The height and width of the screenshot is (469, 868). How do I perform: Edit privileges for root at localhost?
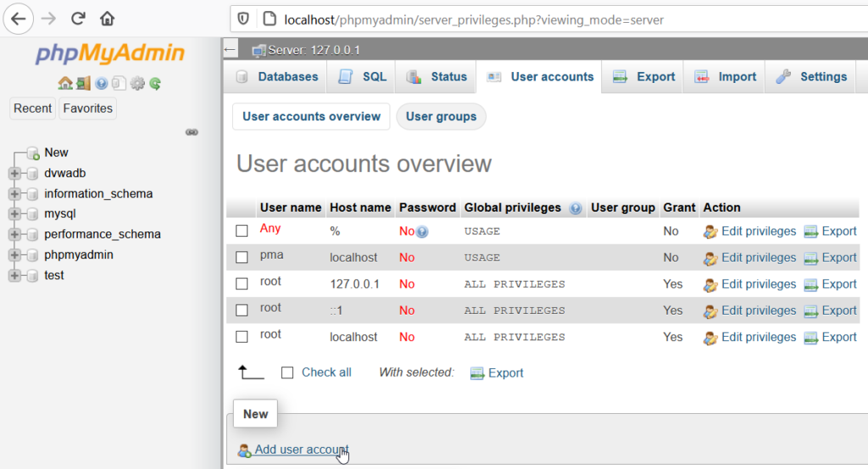coord(749,338)
